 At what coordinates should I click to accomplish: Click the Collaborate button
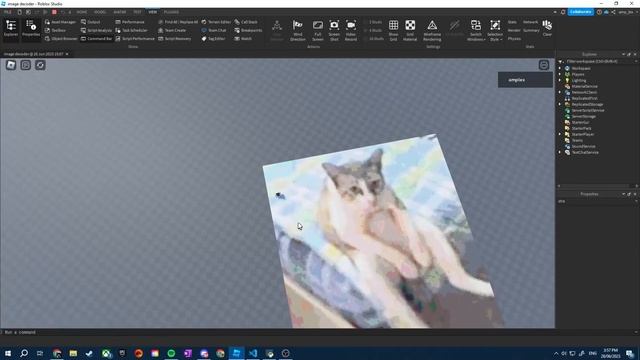(x=580, y=12)
